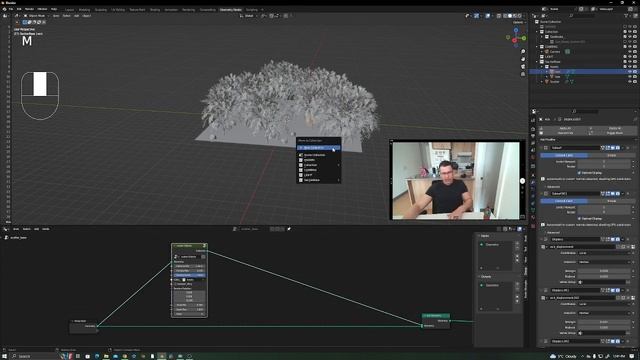Click first modifier's Levels Viewport field

point(604,162)
